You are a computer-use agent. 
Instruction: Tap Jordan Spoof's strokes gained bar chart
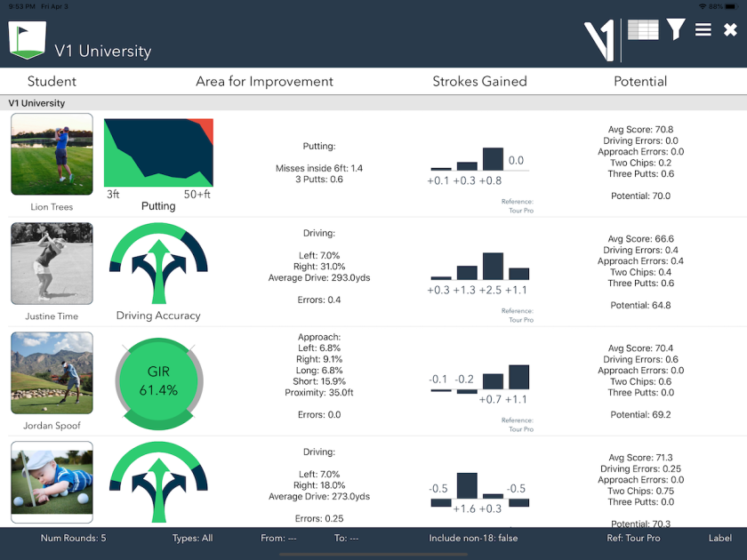(479, 385)
